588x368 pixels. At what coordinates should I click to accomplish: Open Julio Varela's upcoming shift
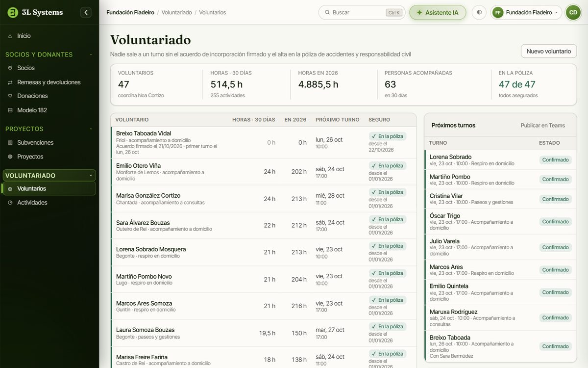tap(500, 247)
